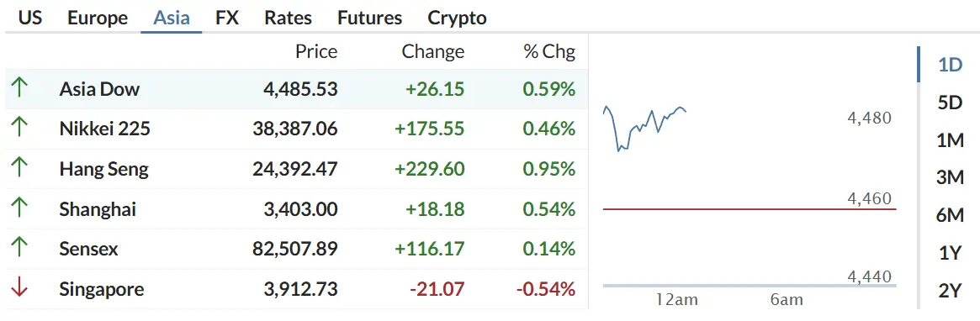Click the up arrow icon for Shanghai

pyautogui.click(x=19, y=208)
